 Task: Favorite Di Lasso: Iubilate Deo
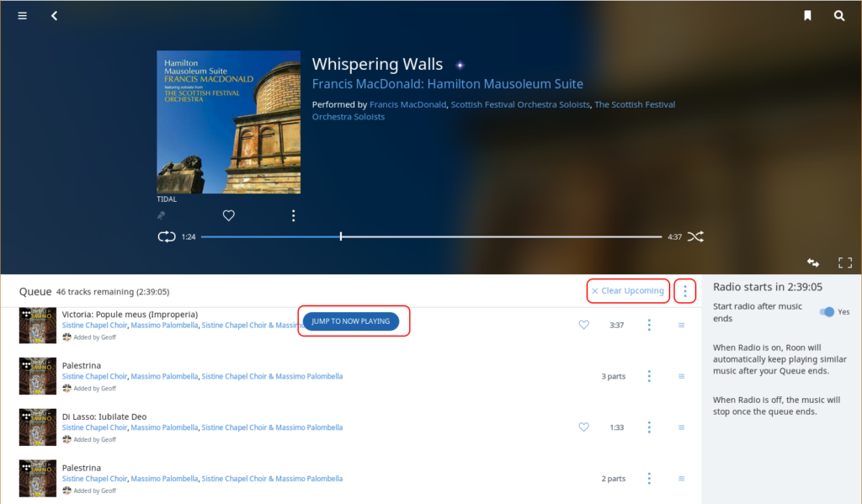pyautogui.click(x=584, y=427)
